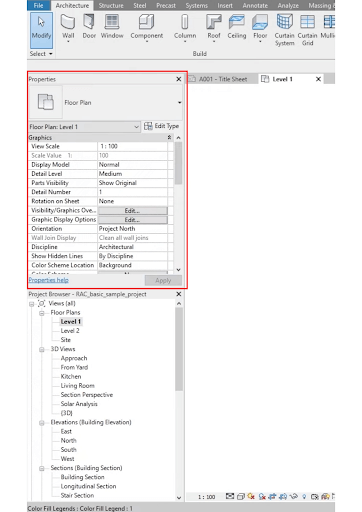Switch to the Steel ribbon tab

[x=140, y=6]
